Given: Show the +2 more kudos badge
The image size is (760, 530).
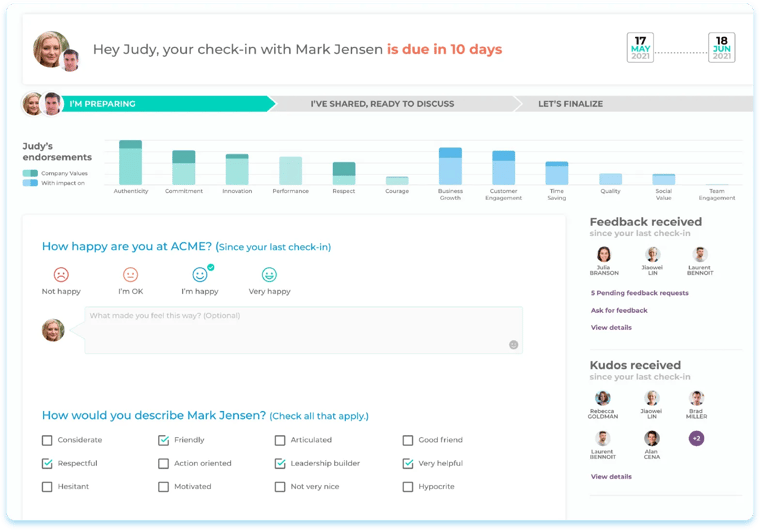Looking at the screenshot, I should pos(697,438).
